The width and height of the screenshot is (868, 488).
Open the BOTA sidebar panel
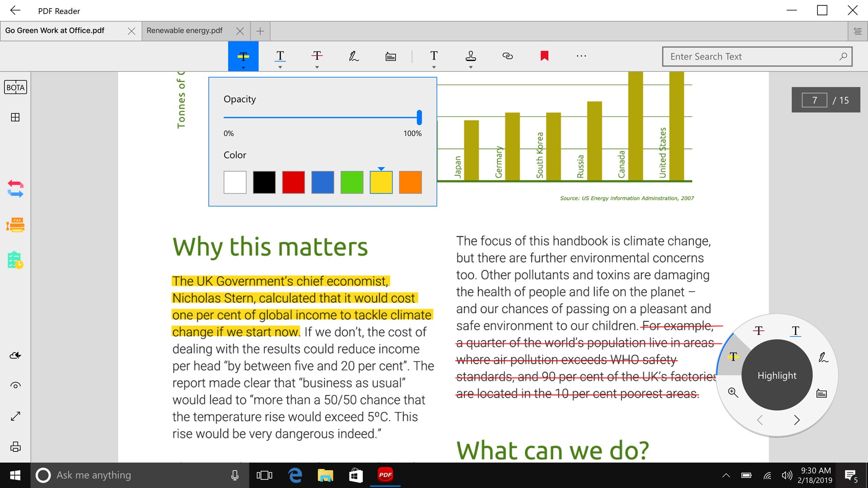point(15,87)
